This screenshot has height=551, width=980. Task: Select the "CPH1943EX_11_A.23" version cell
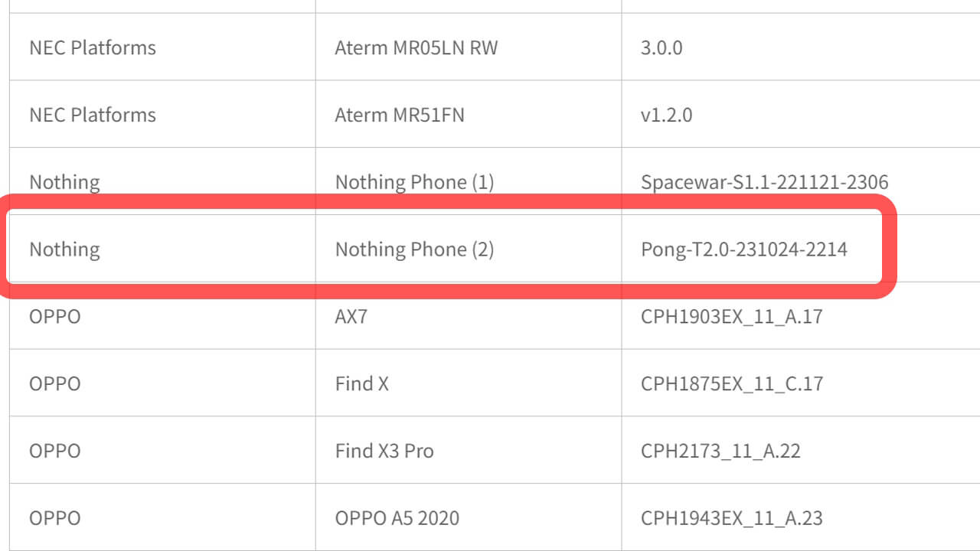pyautogui.click(x=732, y=518)
